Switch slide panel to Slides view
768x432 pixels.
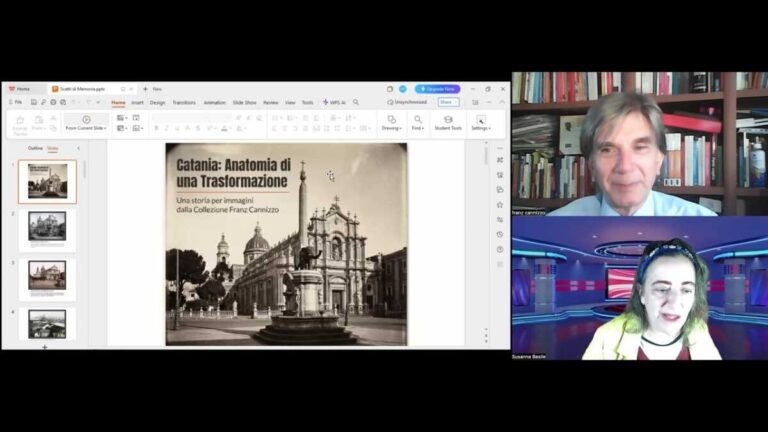(52, 148)
